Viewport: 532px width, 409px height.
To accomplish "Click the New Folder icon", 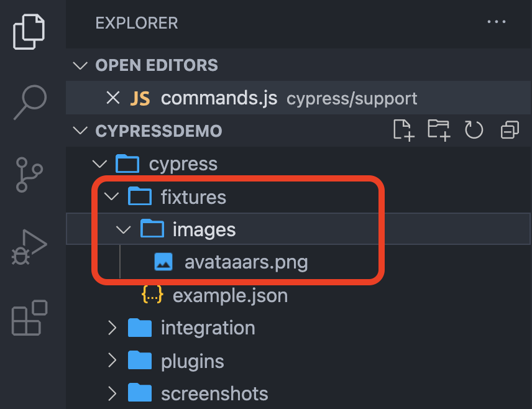I will [x=439, y=131].
